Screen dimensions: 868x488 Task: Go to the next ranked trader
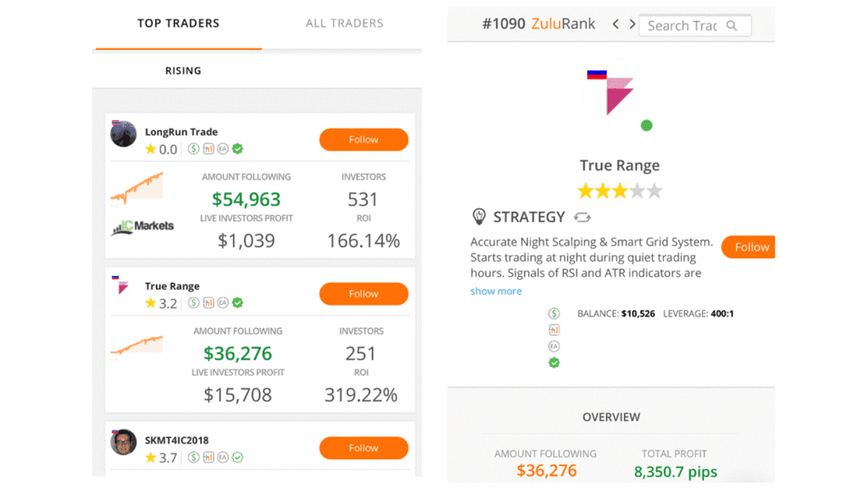click(x=632, y=25)
